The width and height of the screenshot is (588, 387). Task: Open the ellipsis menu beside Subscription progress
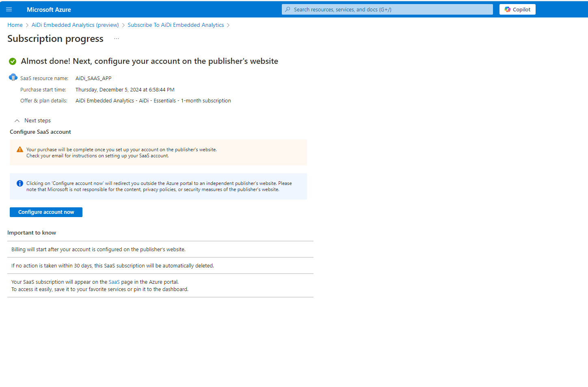[117, 39]
